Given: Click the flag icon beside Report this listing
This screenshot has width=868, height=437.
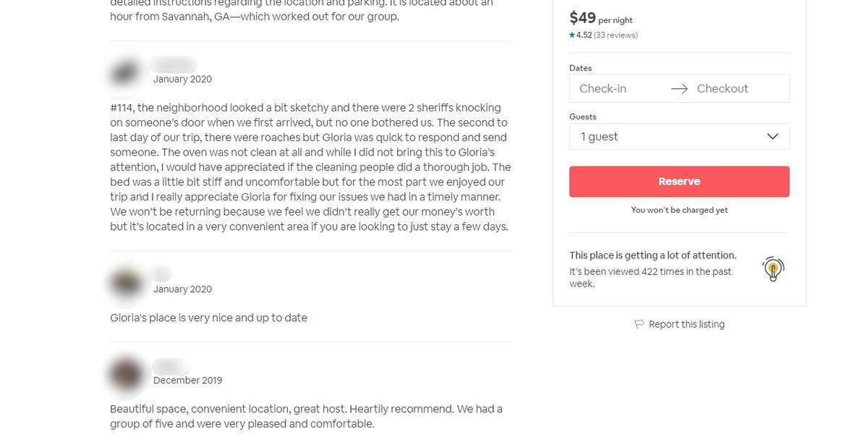Looking at the screenshot, I should [639, 324].
